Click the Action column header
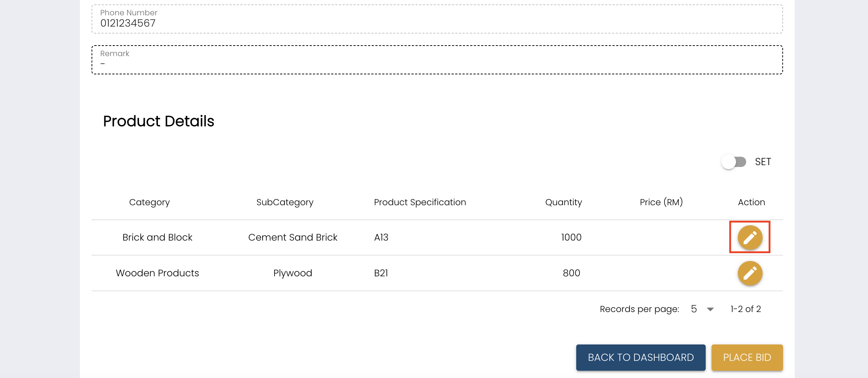 [751, 202]
